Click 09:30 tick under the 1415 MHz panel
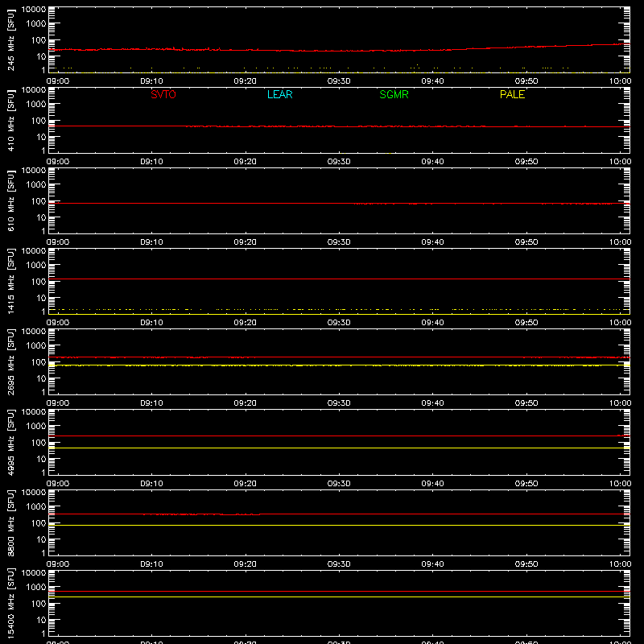This screenshot has width=644, height=644. point(339,323)
